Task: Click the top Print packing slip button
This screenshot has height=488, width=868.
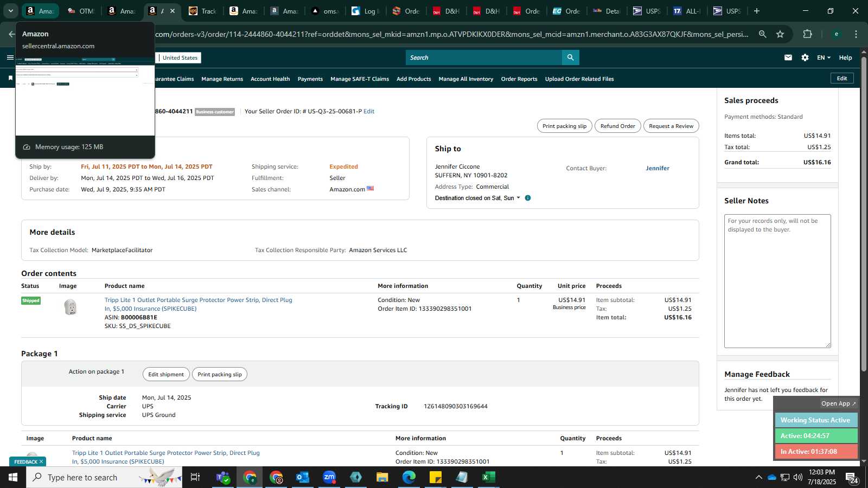Action: pyautogui.click(x=564, y=126)
